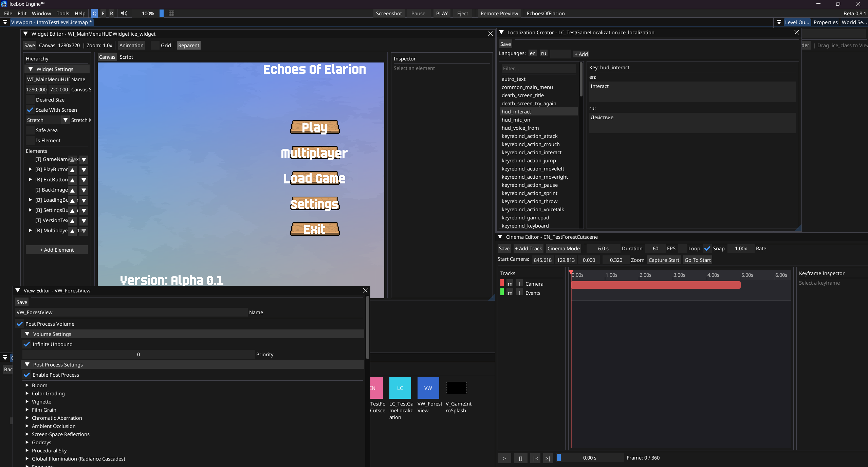868x467 pixels.
Task: Click the Priority value slider field
Action: click(x=138, y=354)
